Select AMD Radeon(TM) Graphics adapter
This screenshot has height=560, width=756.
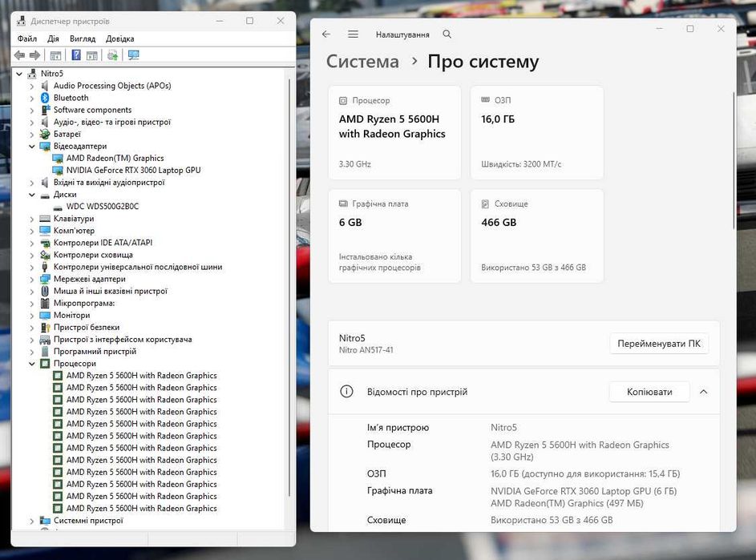pyautogui.click(x=115, y=158)
